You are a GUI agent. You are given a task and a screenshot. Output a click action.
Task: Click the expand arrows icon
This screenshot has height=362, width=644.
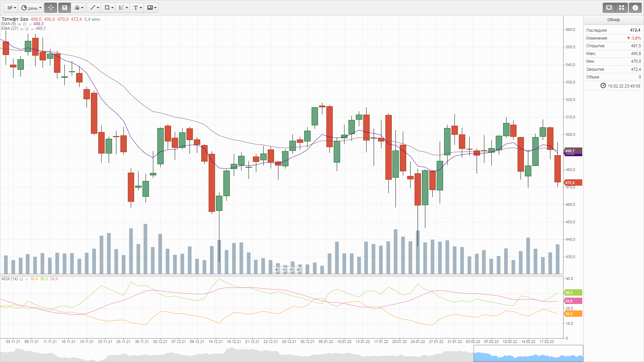[622, 7]
